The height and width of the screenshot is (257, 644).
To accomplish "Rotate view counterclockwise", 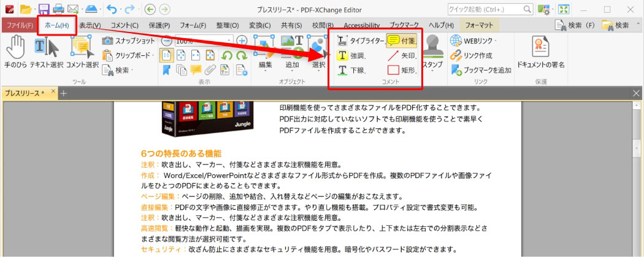I will [228, 55].
